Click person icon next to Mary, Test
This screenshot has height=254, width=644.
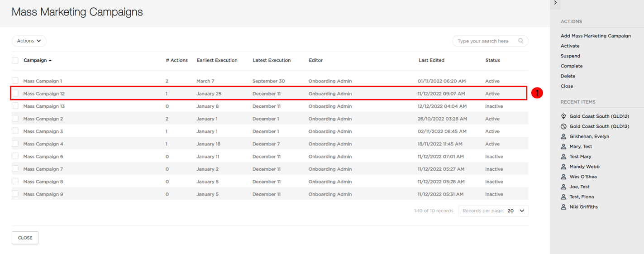563,147
